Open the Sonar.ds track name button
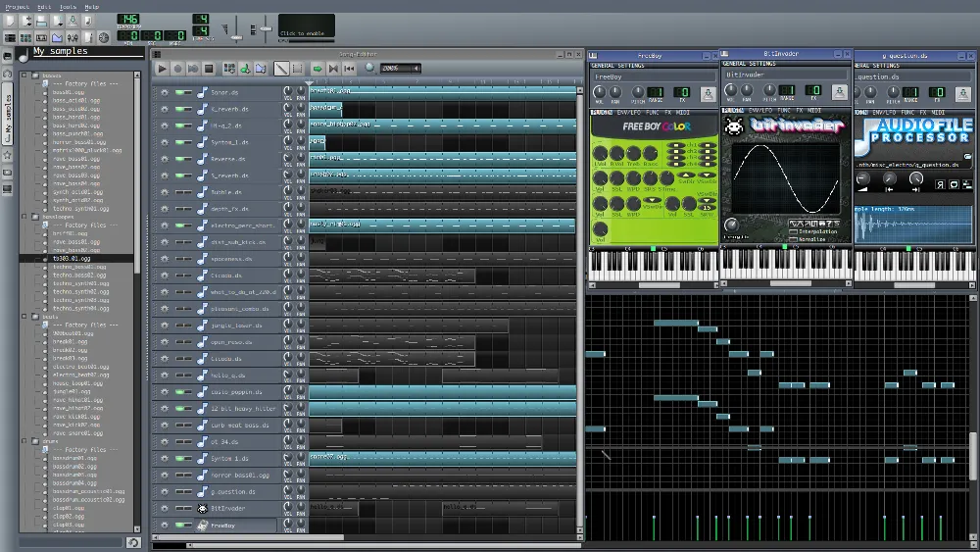This screenshot has height=552, width=980. click(x=237, y=92)
